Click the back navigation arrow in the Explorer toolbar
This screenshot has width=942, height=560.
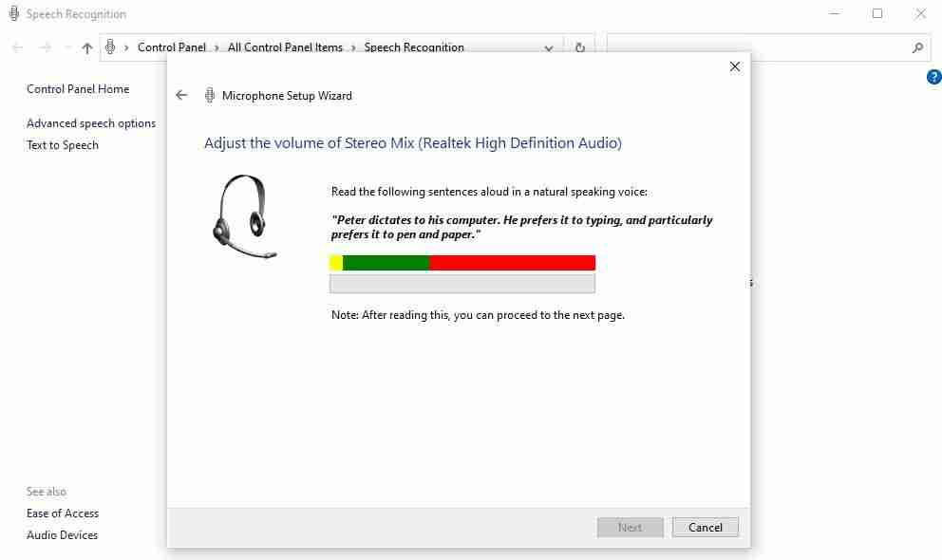(16, 47)
